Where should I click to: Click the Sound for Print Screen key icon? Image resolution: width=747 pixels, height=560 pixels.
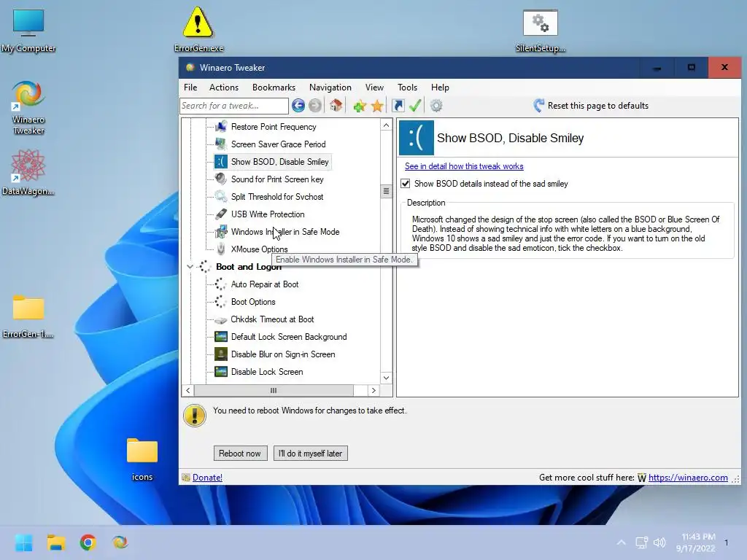pos(220,179)
